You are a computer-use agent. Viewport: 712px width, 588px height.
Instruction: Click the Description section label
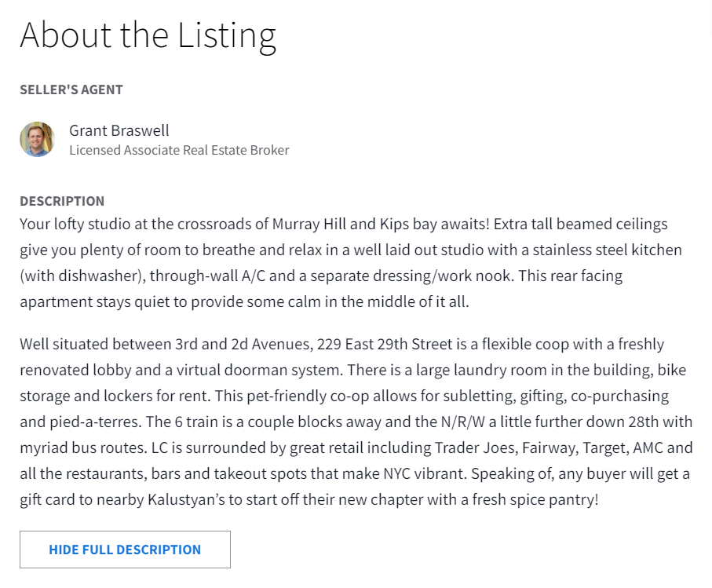[62, 201]
